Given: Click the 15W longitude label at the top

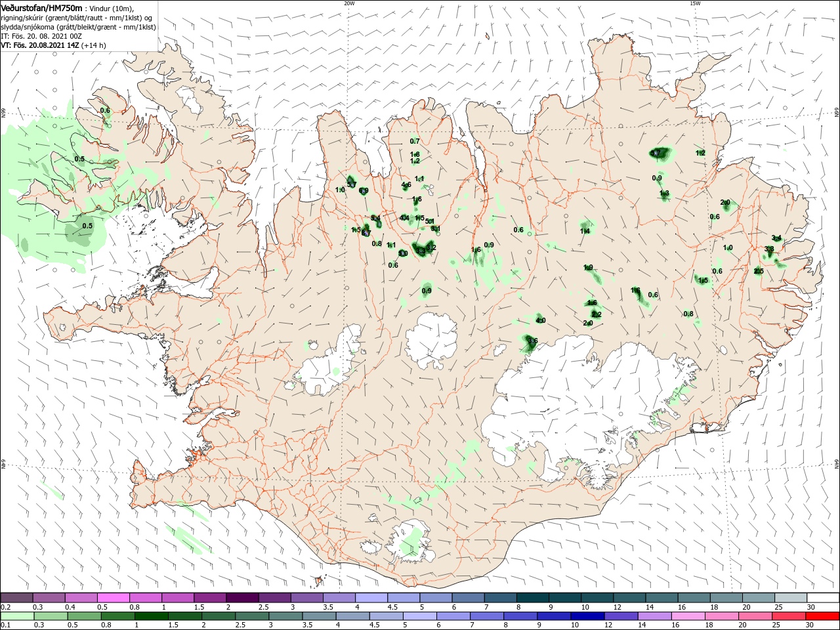Looking at the screenshot, I should point(695,3).
